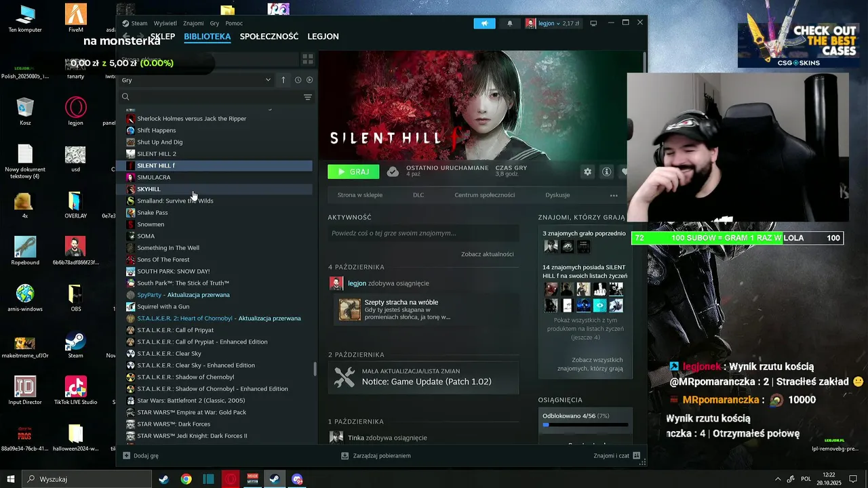
Task: Open Znajomi i czat panel
Action: 616,455
